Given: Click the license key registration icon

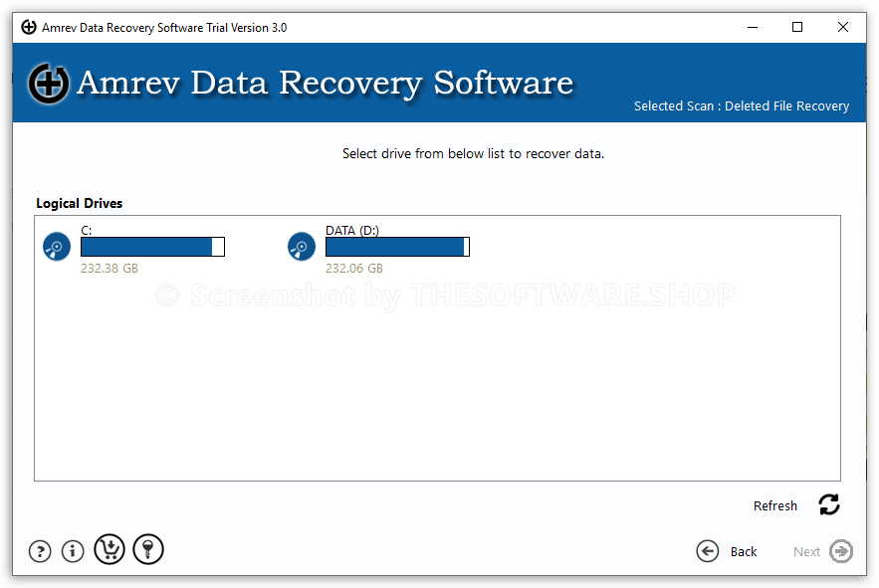Looking at the screenshot, I should tap(147, 549).
